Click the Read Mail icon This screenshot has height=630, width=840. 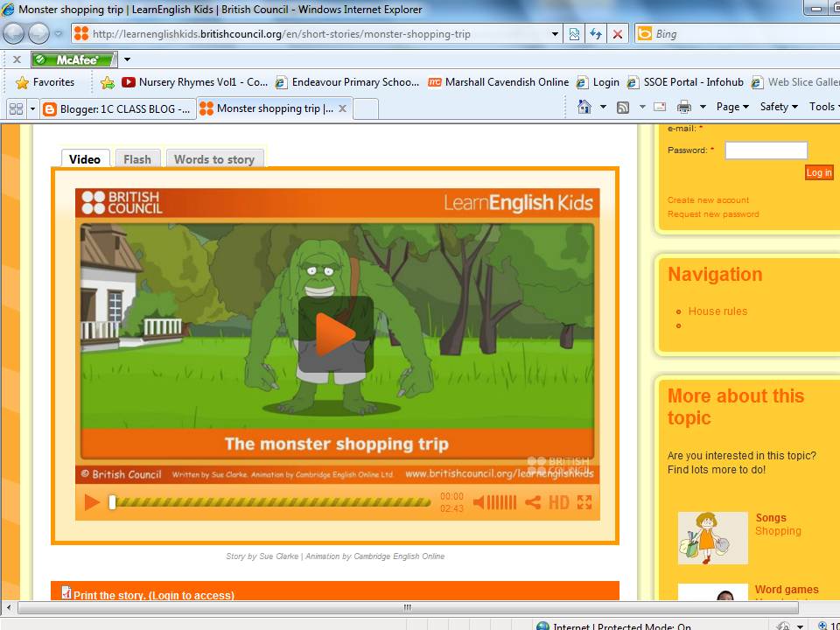pyautogui.click(x=660, y=107)
